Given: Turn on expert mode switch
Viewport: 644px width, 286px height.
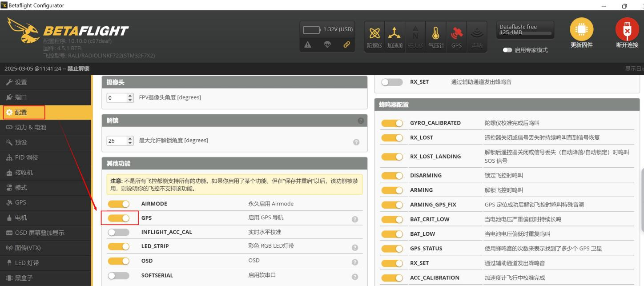Looking at the screenshot, I should tap(507, 50).
